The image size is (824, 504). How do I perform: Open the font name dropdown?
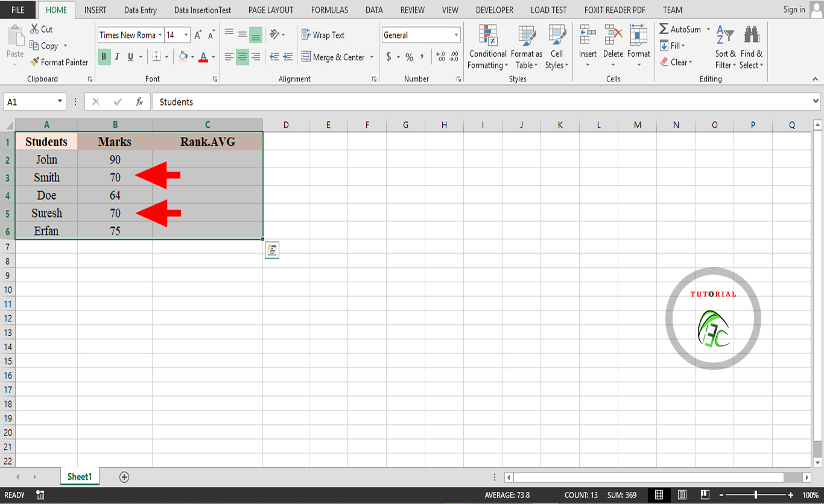click(x=160, y=35)
